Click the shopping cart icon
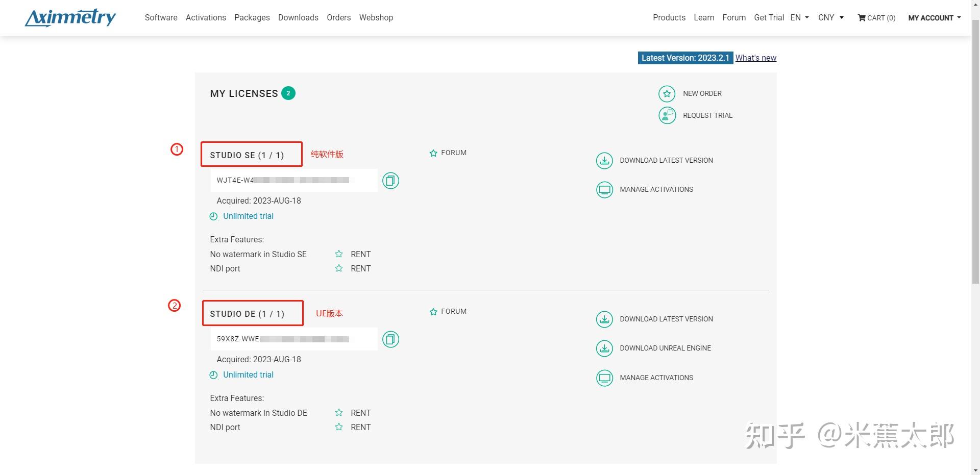Image resolution: width=980 pixels, height=475 pixels. click(x=862, y=18)
